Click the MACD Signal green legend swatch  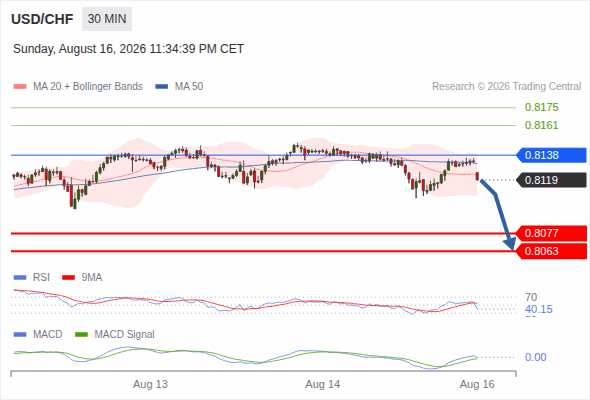tap(81, 335)
